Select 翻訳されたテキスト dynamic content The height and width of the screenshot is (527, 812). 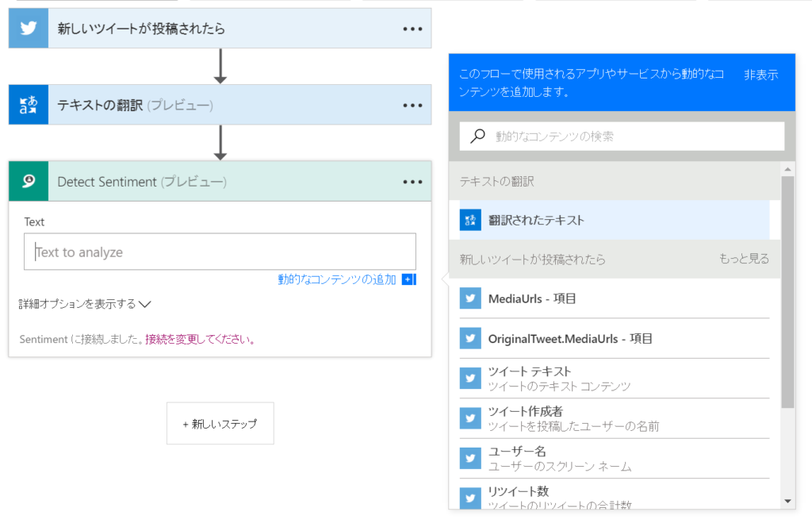point(536,220)
